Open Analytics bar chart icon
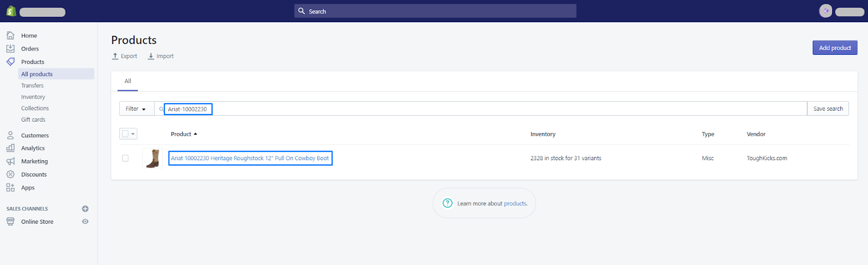 tap(10, 148)
